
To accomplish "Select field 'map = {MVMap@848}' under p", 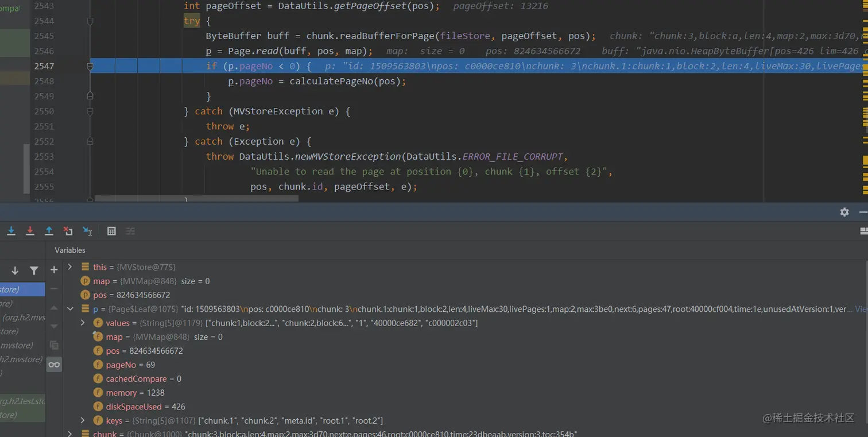I will (466, 337).
